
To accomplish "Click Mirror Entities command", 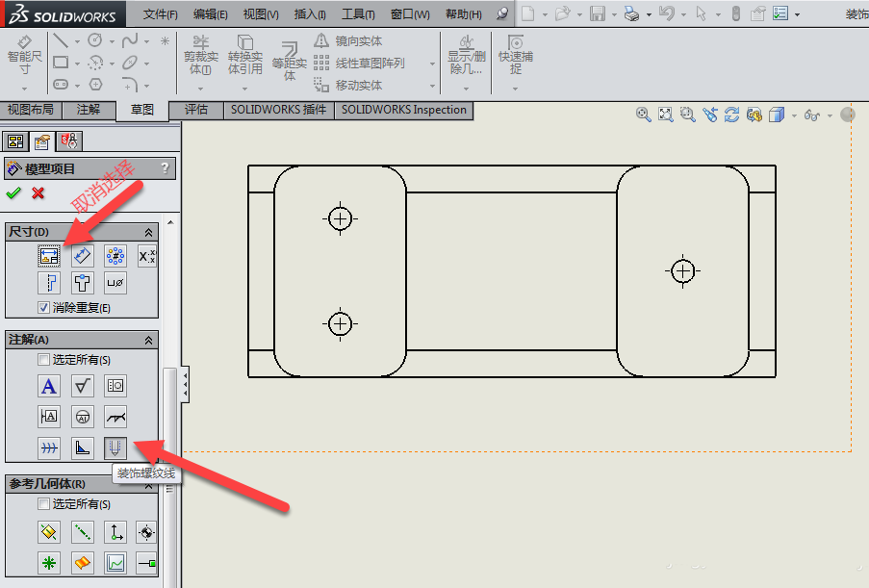I will click(348, 40).
